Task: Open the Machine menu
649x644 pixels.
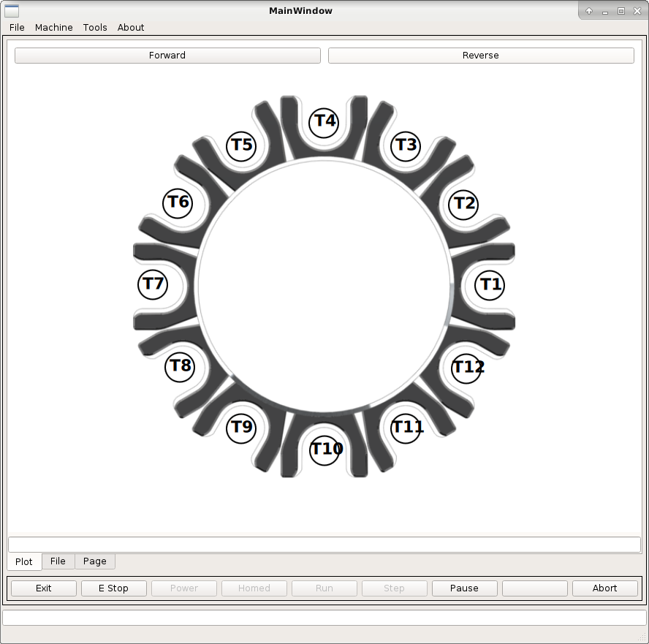Action: [54, 27]
